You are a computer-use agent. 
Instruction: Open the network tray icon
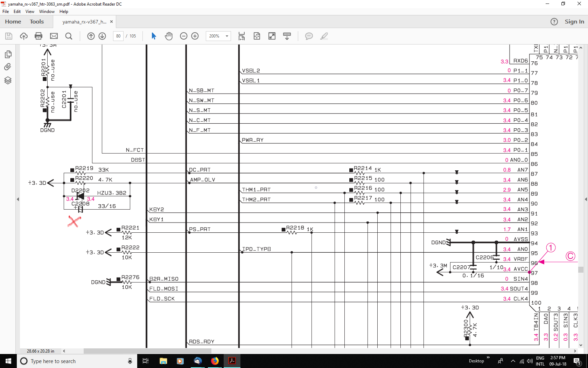pos(522,361)
